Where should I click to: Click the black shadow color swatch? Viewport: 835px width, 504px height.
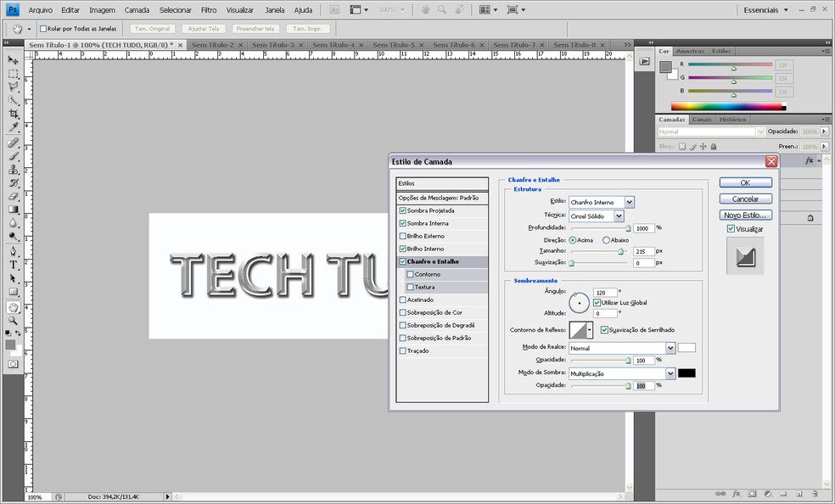click(686, 373)
